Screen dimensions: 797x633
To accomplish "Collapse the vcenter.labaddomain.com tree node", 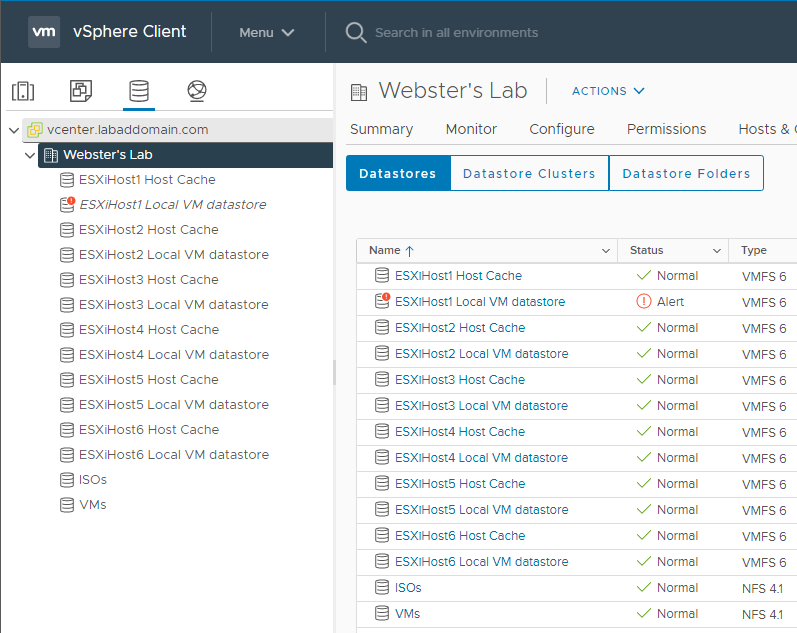I will coord(13,130).
